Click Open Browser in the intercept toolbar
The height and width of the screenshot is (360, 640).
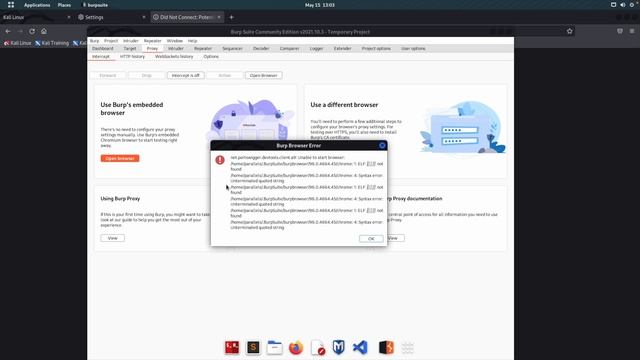264,75
